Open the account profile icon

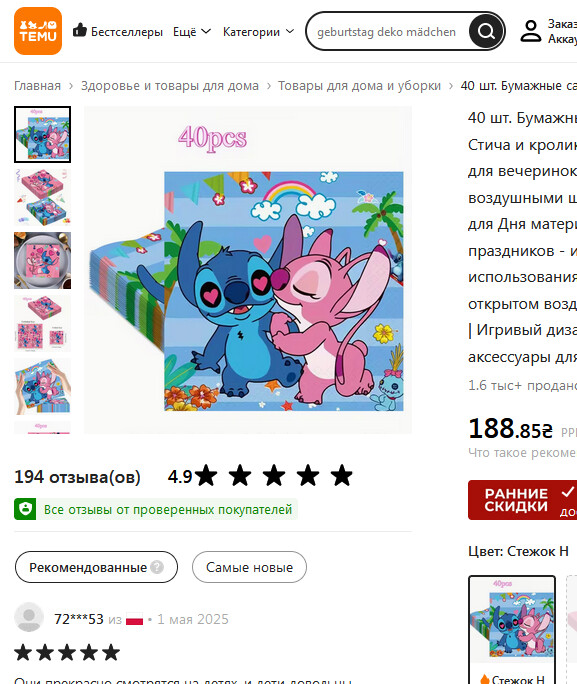[x=531, y=31]
